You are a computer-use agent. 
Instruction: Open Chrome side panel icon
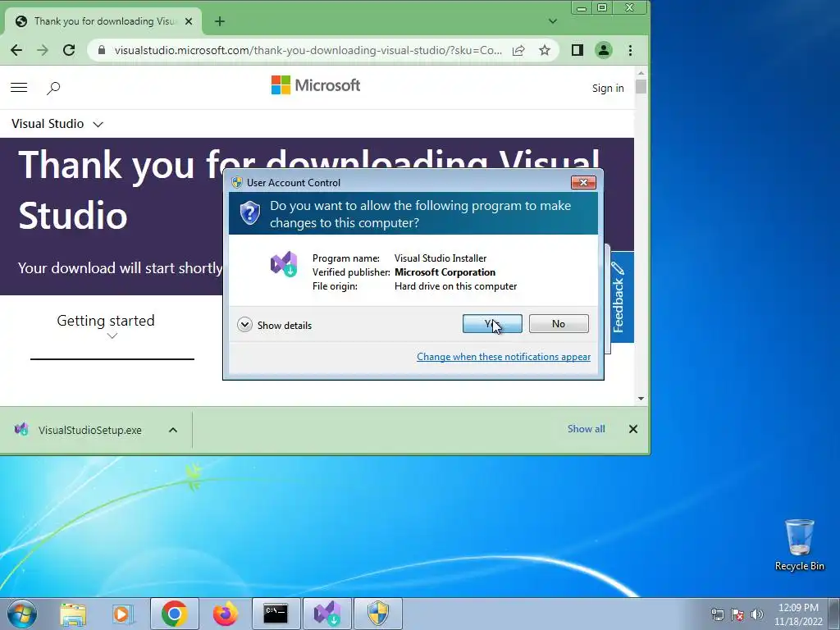(x=577, y=50)
